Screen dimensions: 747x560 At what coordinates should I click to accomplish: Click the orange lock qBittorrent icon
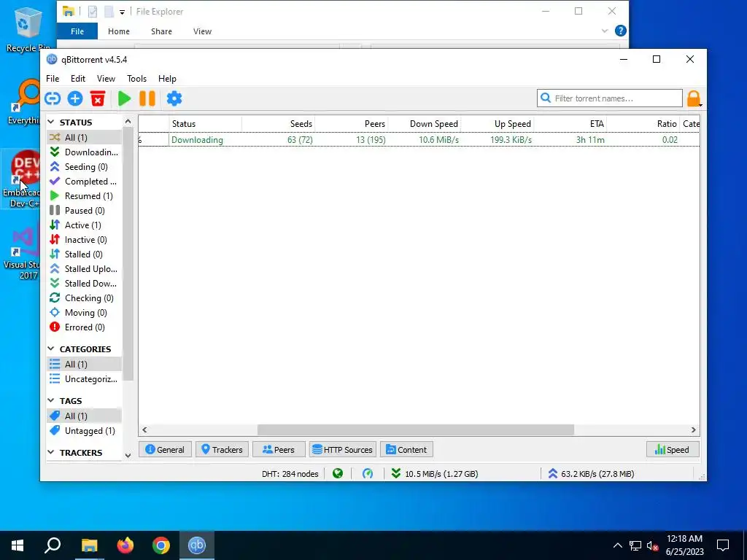click(694, 98)
